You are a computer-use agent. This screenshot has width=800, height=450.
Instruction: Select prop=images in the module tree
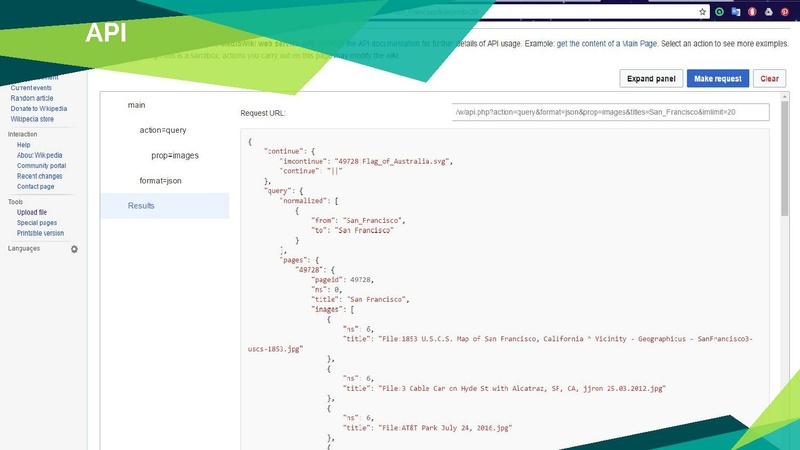point(173,155)
